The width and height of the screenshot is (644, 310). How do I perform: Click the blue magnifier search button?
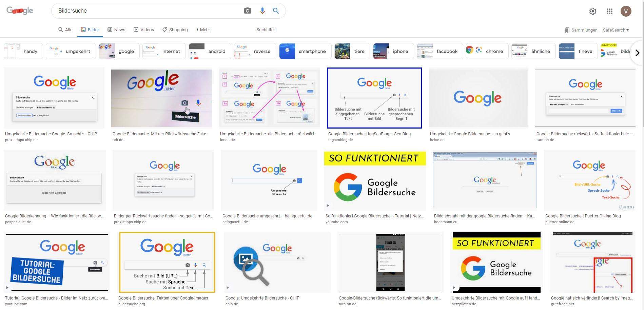[x=276, y=11]
